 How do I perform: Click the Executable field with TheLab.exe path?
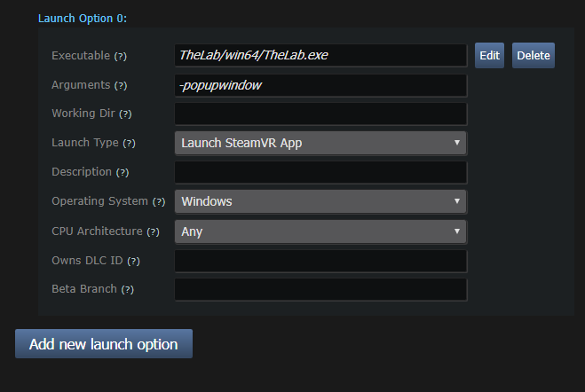pos(320,56)
